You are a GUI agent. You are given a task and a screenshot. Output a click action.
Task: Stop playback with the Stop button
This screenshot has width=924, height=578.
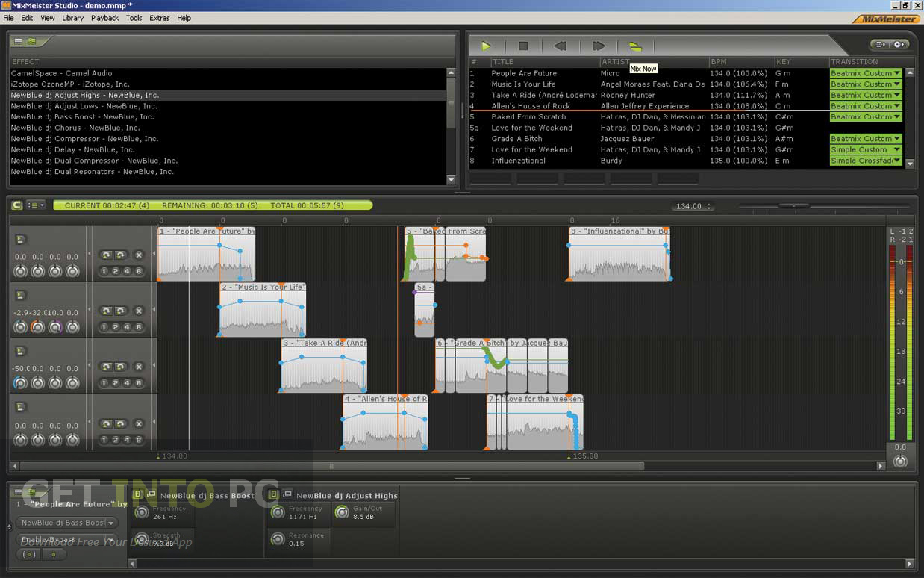523,46
